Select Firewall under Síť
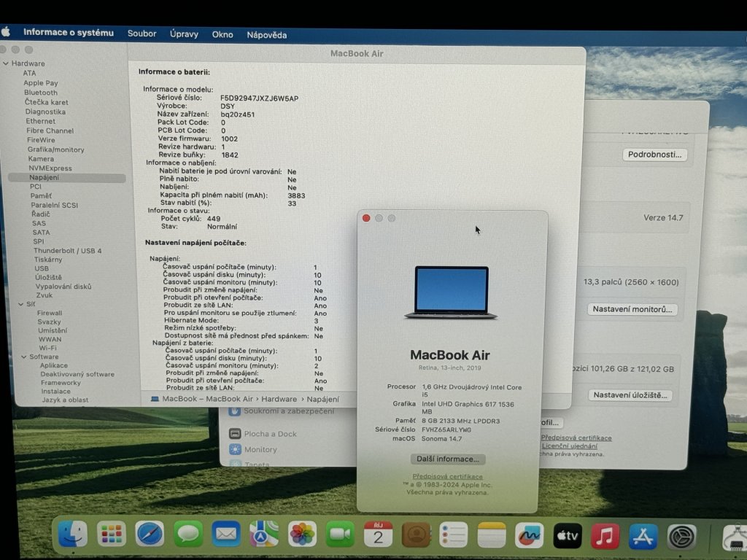Viewport: 747px width, 560px height. [x=50, y=313]
